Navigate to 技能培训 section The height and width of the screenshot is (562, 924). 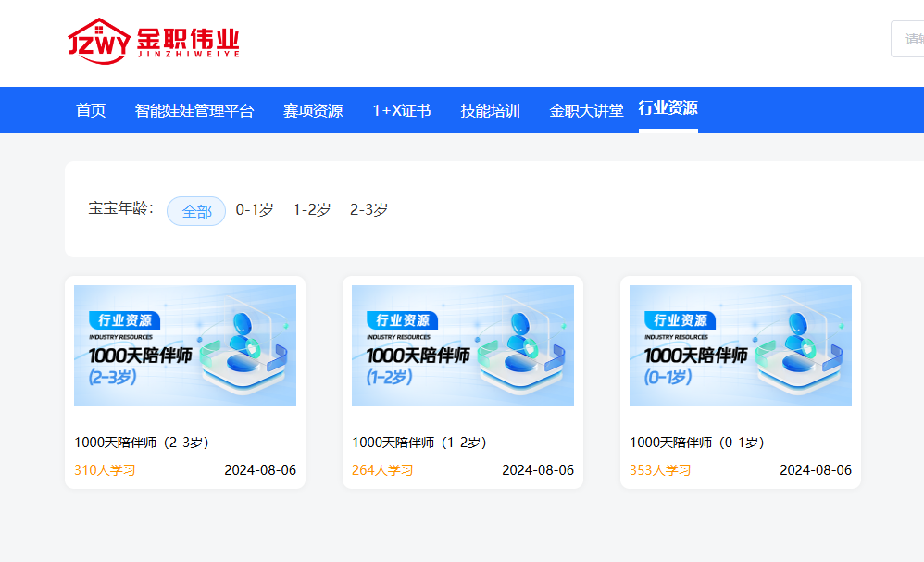click(491, 111)
